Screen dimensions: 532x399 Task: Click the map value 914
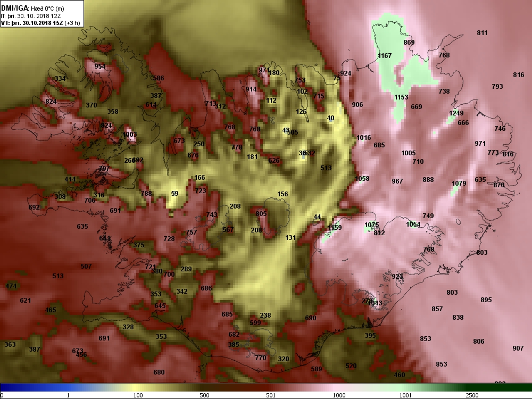click(x=251, y=89)
